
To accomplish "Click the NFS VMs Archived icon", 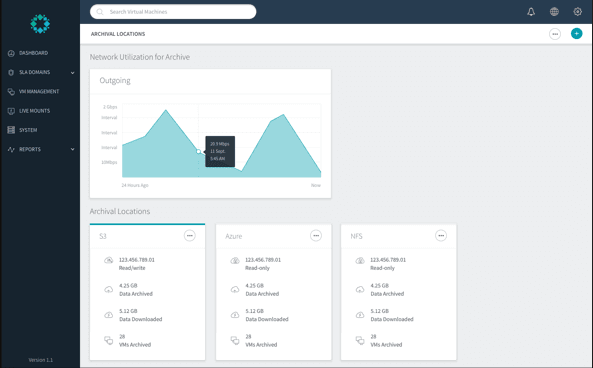I will [360, 340].
